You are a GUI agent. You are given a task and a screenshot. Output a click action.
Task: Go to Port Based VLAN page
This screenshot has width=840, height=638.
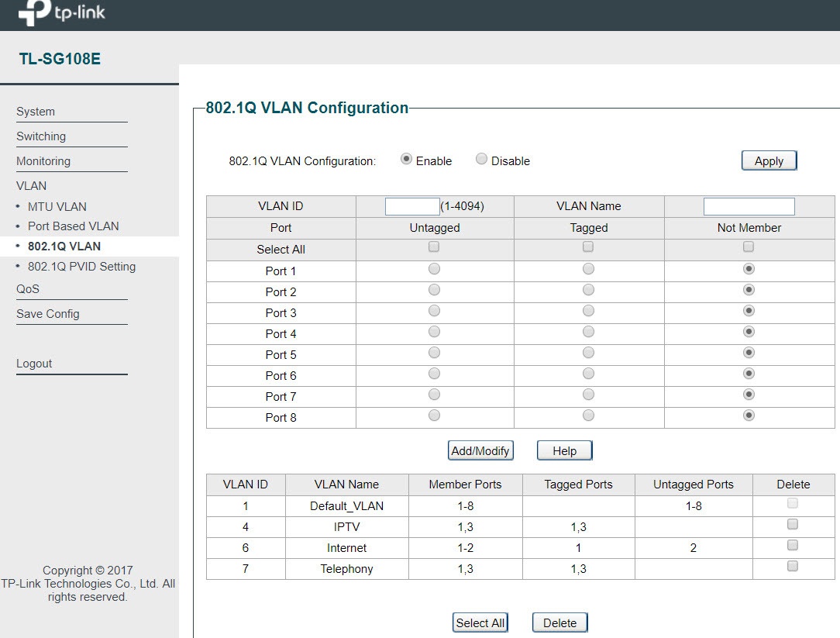click(x=74, y=226)
